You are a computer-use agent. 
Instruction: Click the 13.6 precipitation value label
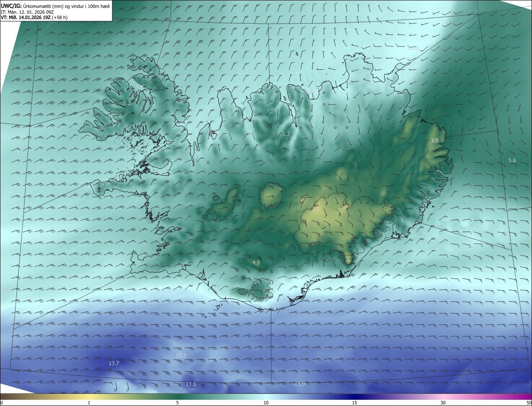[x=191, y=384]
